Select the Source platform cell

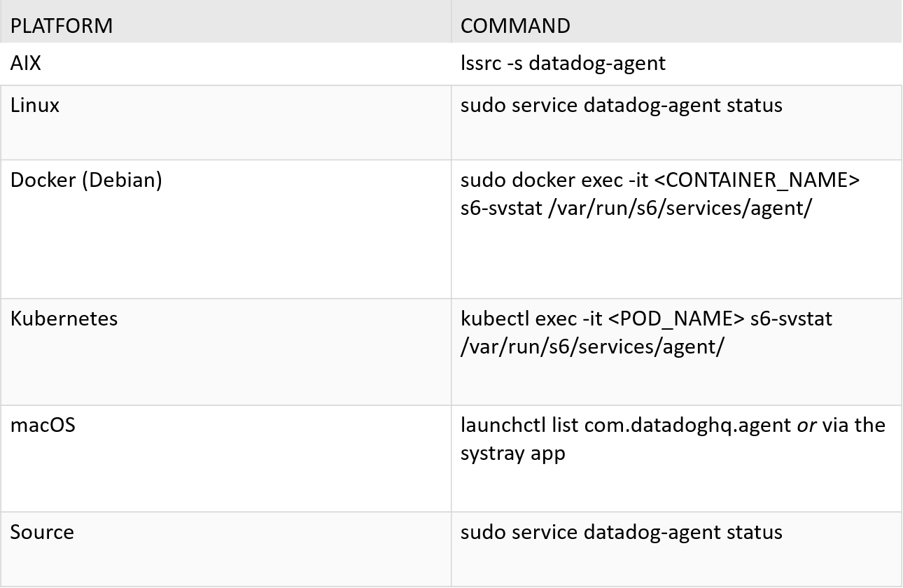pos(42,532)
